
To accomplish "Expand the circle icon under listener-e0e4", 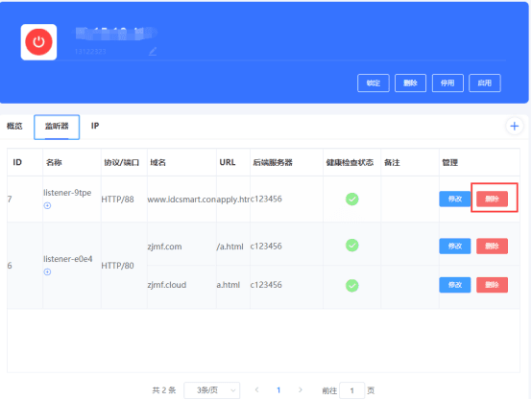I will (x=47, y=271).
